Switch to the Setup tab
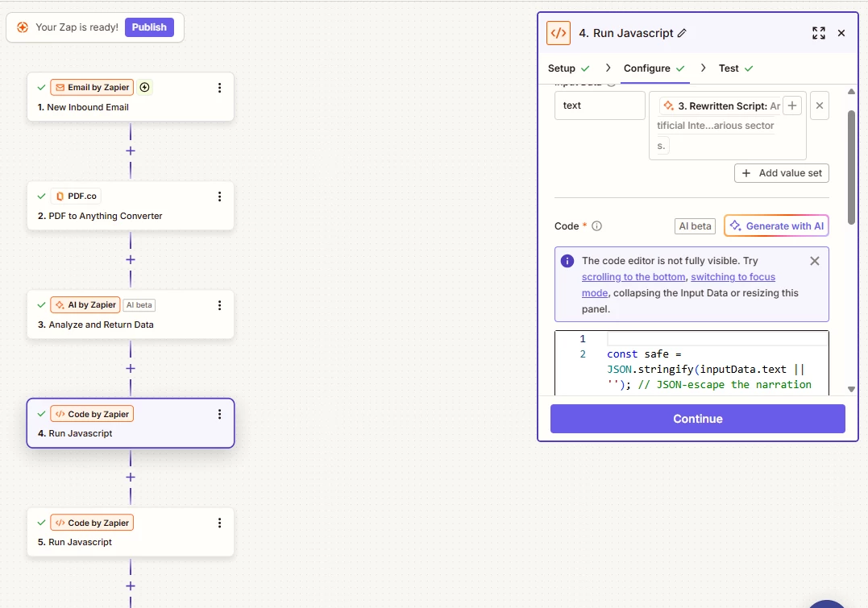Image resolution: width=868 pixels, height=608 pixels. coord(568,68)
